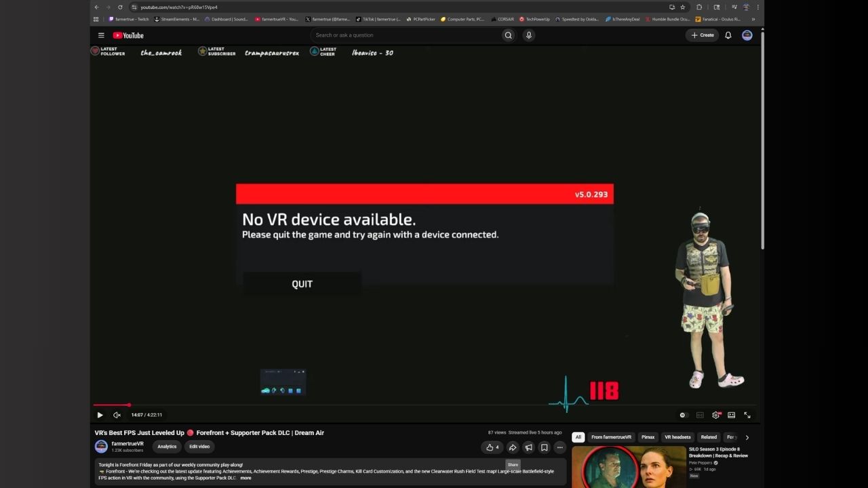Open PCPartPicker bookmark
Viewport: 868px width, 488px height.
(421, 19)
